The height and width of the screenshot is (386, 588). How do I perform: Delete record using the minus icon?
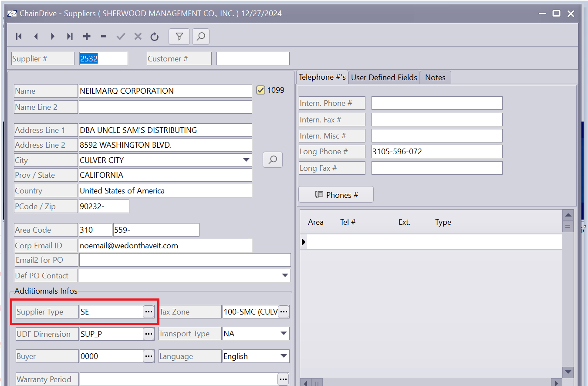coord(104,37)
